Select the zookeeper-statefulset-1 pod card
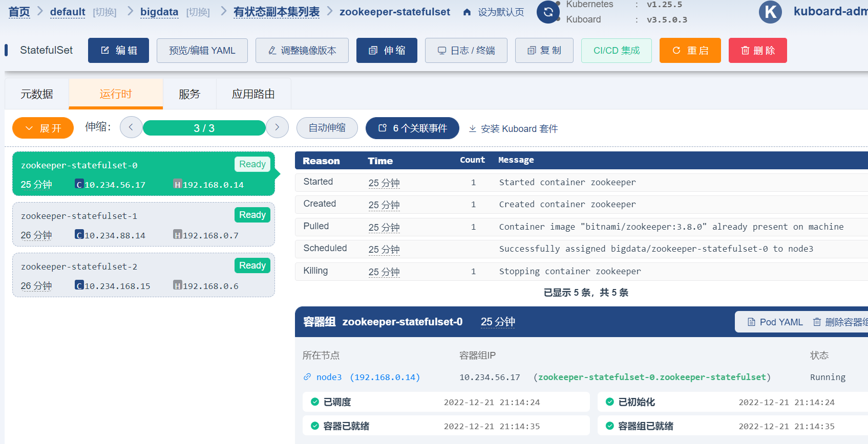The image size is (868, 444). tap(143, 225)
